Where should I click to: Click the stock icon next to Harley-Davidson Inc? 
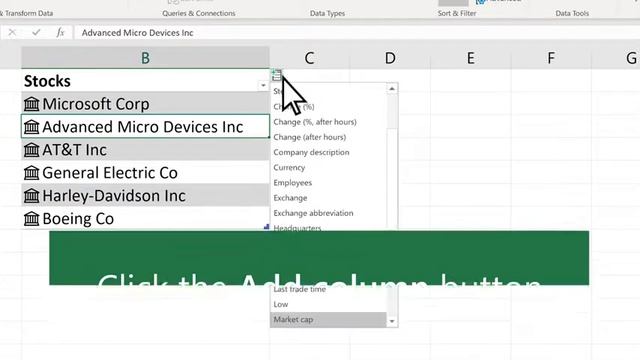[x=31, y=196]
